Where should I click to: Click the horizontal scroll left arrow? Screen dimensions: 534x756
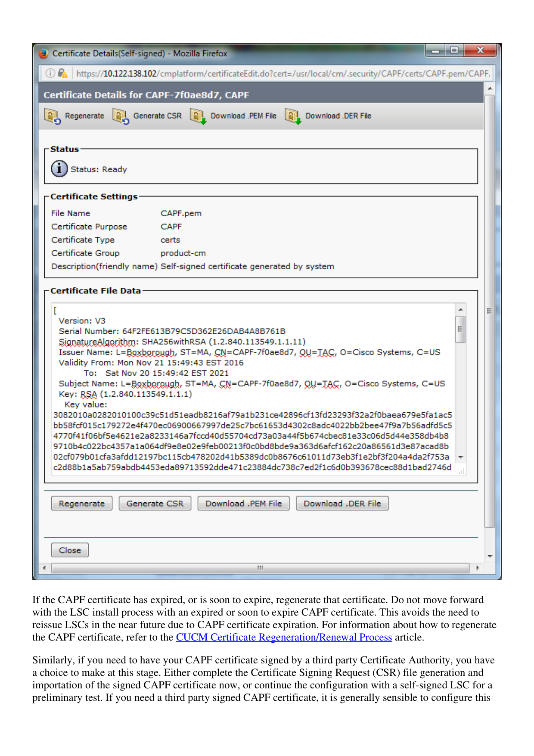coord(44,568)
